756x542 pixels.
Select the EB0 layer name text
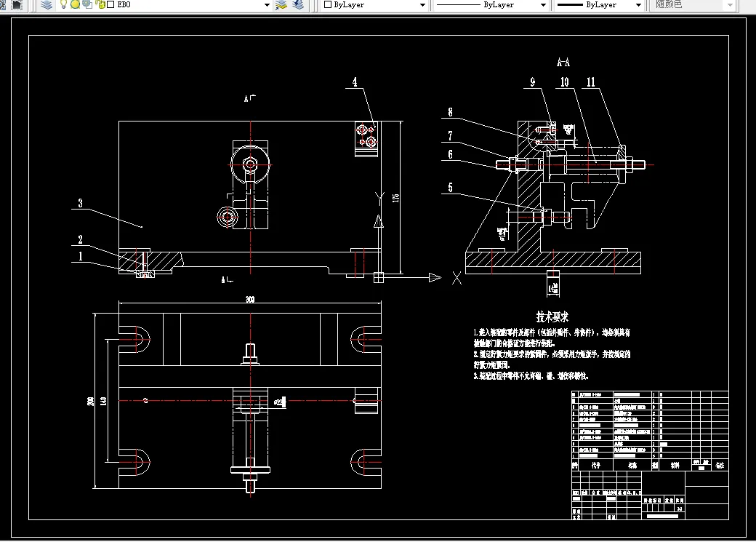[x=124, y=4]
